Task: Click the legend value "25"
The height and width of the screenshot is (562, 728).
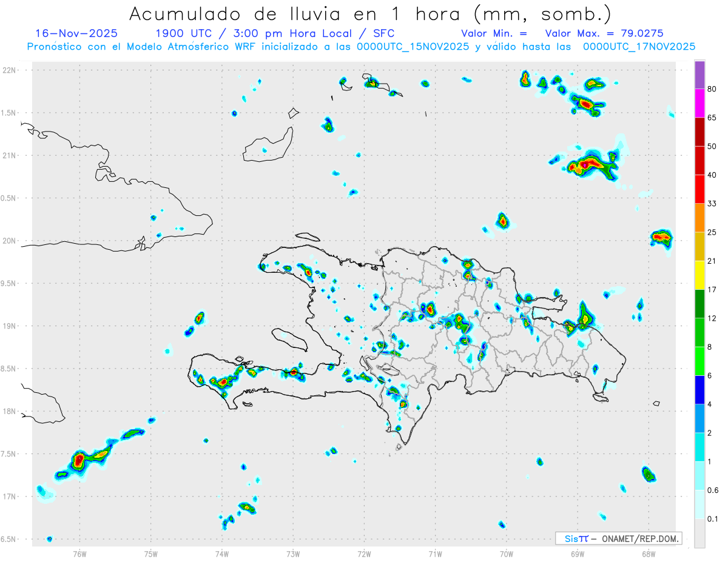Action: coord(712,232)
